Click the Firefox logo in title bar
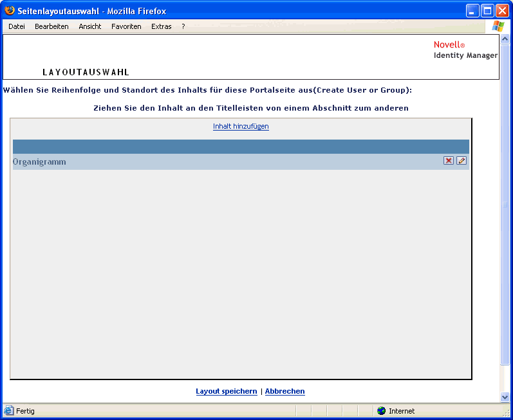The width and height of the screenshot is (513, 420). tap(10, 11)
